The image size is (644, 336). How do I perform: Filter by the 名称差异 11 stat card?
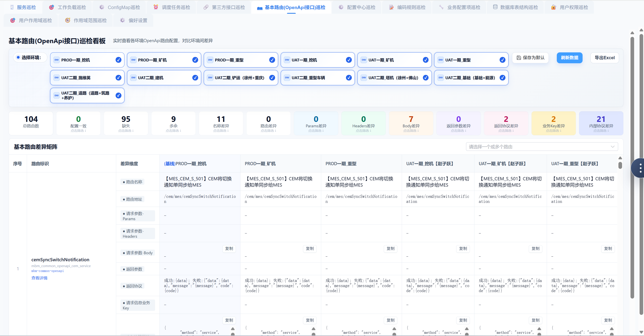click(221, 123)
